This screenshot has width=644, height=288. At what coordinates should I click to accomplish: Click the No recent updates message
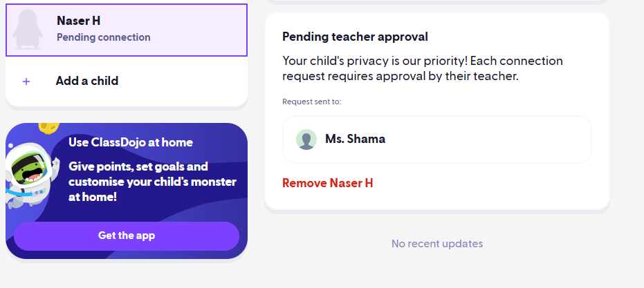point(437,244)
